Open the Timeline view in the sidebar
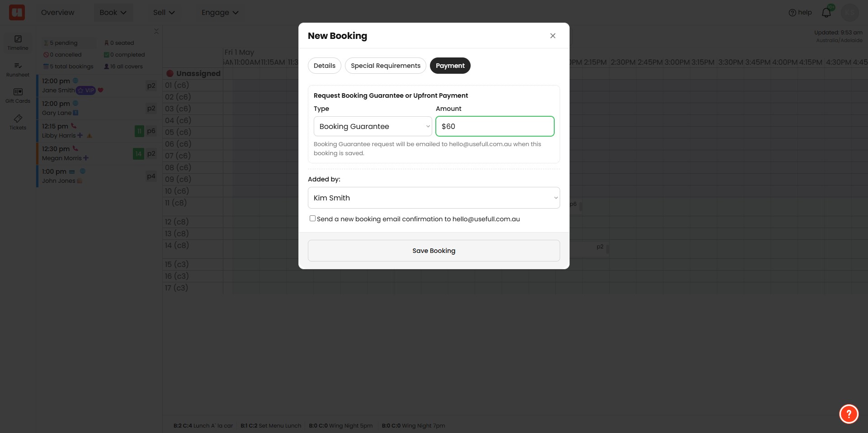The width and height of the screenshot is (868, 433). pos(18,43)
